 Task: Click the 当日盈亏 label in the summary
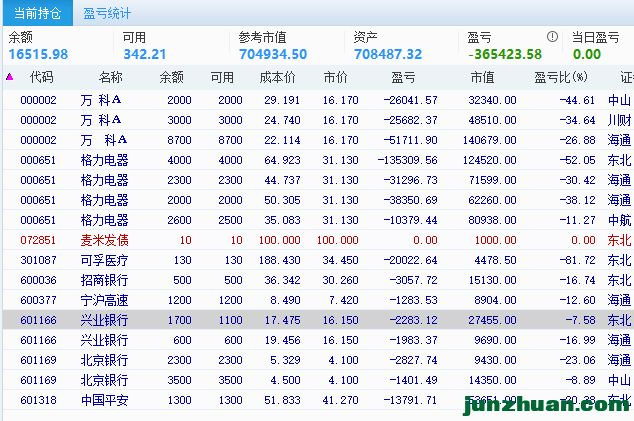click(595, 37)
